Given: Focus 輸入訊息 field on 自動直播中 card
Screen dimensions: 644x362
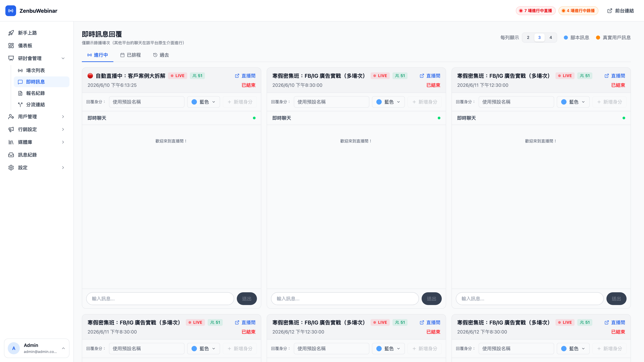Looking at the screenshot, I should 160,298.
